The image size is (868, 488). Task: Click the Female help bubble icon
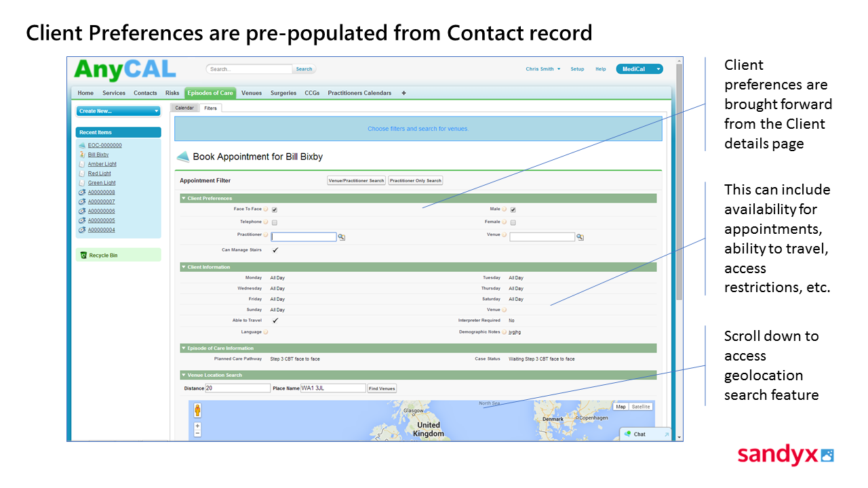505,222
